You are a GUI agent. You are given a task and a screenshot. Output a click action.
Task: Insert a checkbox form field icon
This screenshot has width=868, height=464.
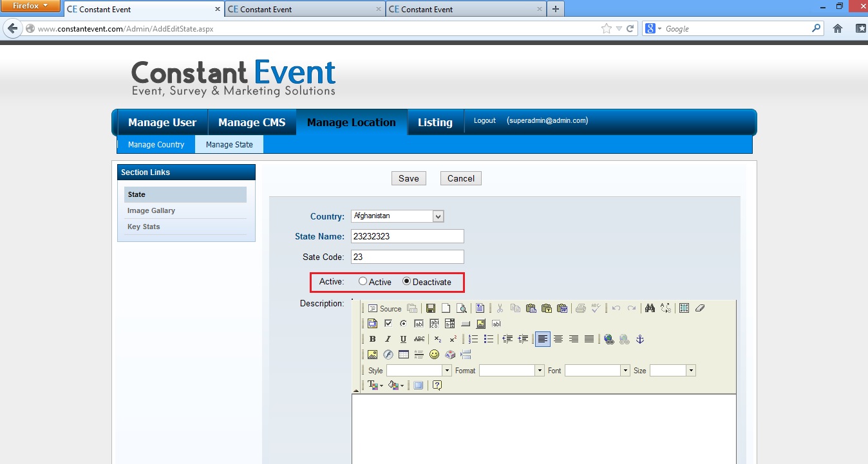pos(388,324)
